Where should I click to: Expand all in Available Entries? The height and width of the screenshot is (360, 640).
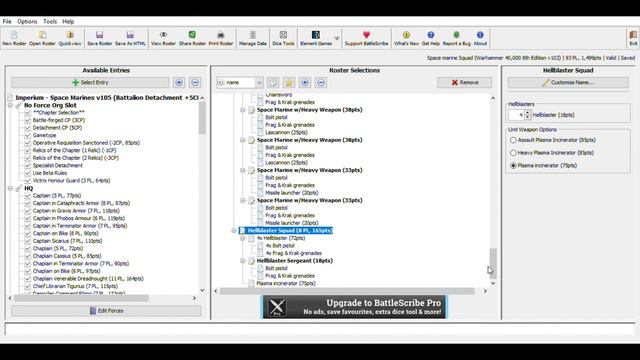click(x=179, y=82)
